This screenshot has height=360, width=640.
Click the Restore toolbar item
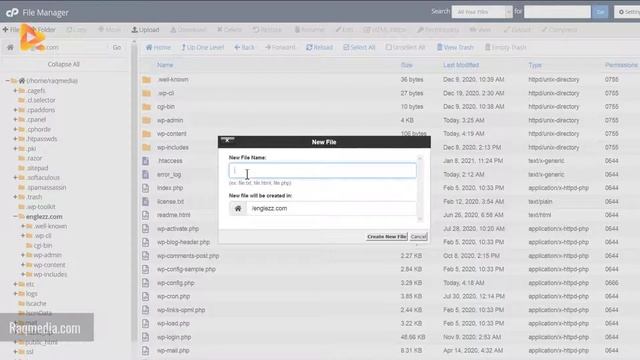pyautogui.click(x=267, y=30)
